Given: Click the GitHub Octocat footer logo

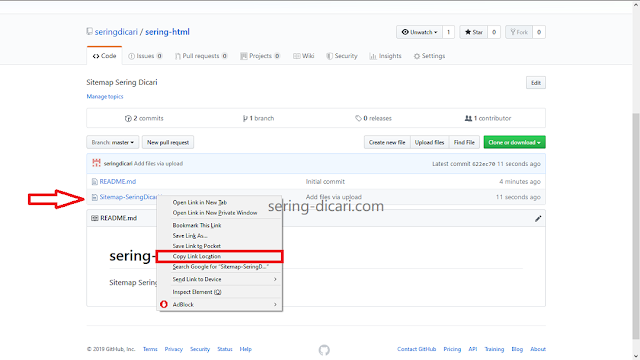Looking at the screenshot, I should click(324, 350).
